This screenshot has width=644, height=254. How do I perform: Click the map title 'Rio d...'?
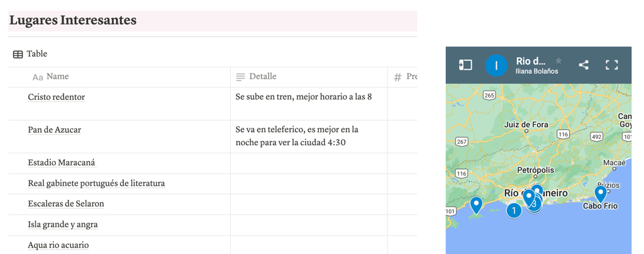tap(531, 61)
